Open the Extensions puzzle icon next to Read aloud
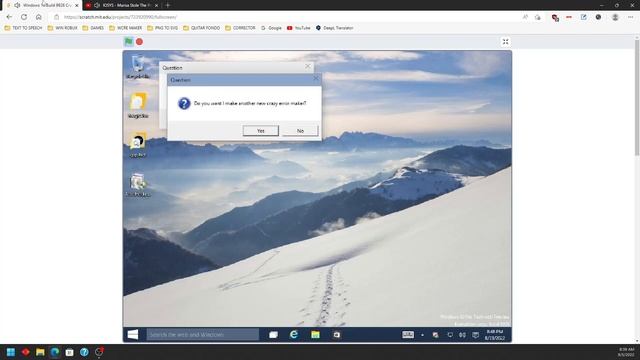 (538, 17)
